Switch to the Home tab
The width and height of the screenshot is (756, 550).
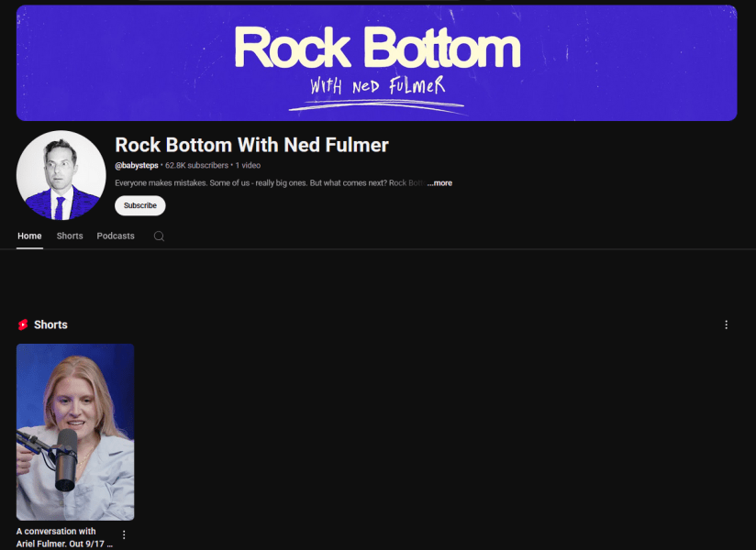pos(29,236)
